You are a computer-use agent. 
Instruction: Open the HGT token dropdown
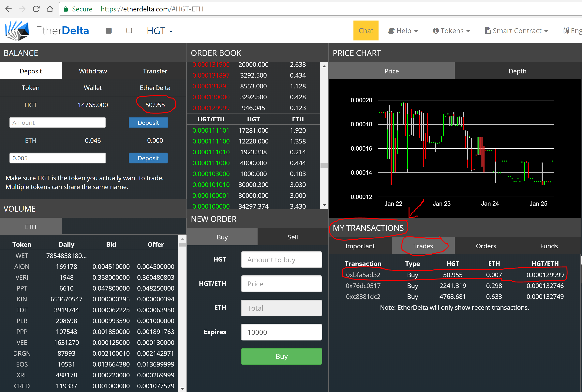click(x=160, y=31)
